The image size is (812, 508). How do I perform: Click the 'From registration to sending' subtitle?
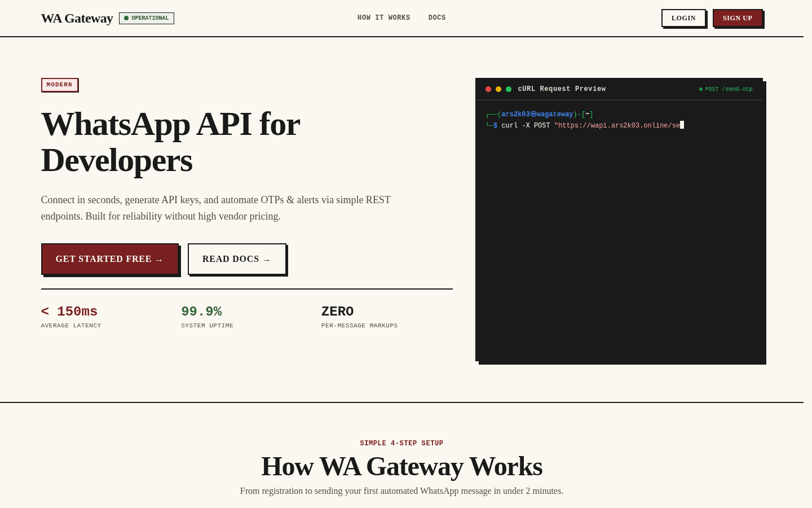pos(401,491)
